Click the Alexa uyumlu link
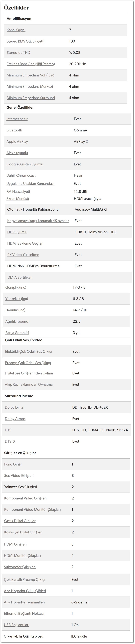Image resolution: width=135 pixels, height=644 pixels. click(x=17, y=153)
